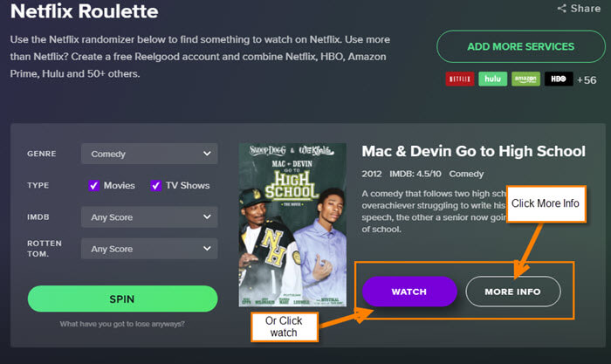
Task: Click the green SPIN button
Action: coord(122,299)
